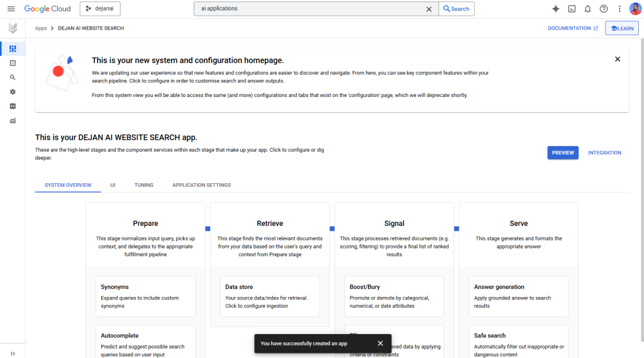Click the blue Preview button
Viewport: 644px width, 358px height.
[x=562, y=153]
